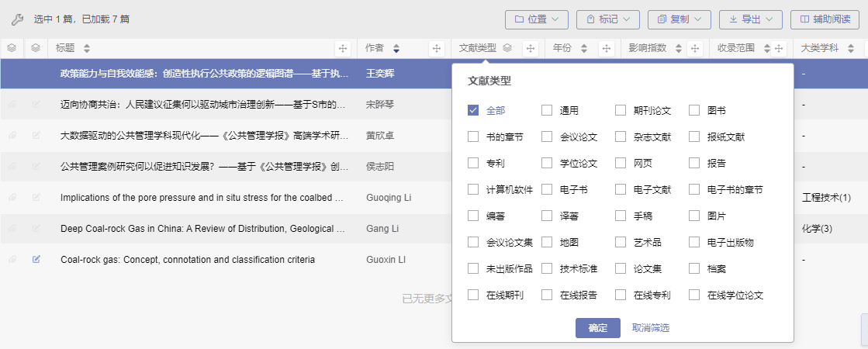Image resolution: width=868 pixels, height=349 pixels.
Task: Click the move handle in 作者 column
Action: [436, 49]
